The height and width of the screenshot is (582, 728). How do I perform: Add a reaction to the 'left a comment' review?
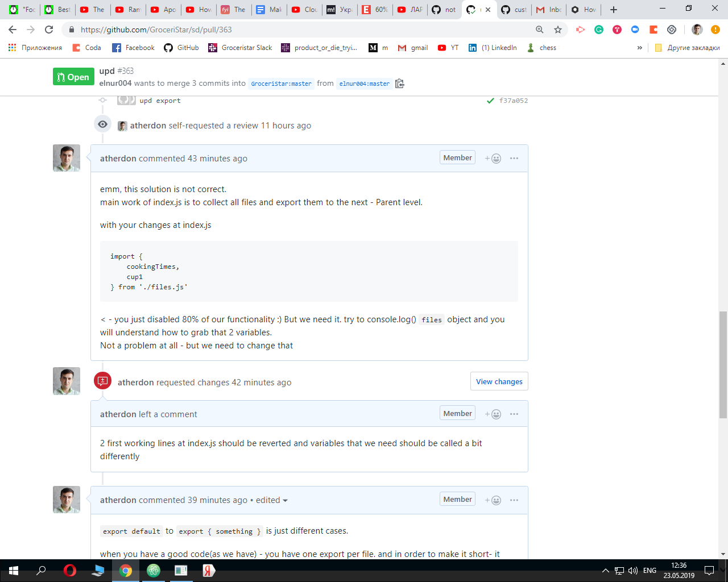click(493, 414)
